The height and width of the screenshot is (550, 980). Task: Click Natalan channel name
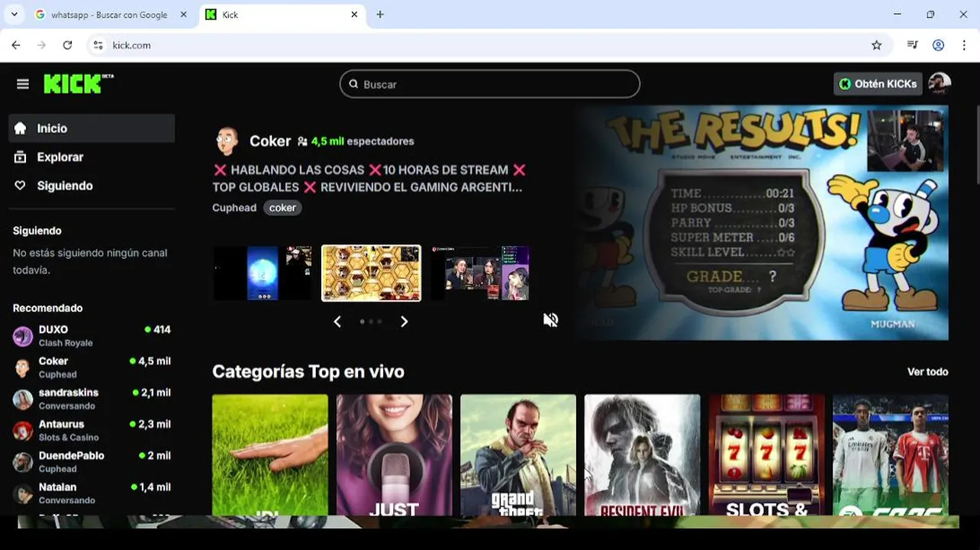pos(58,487)
